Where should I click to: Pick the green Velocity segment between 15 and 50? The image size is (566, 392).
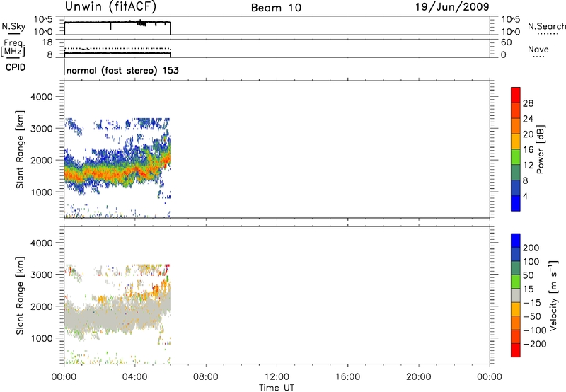point(516,282)
